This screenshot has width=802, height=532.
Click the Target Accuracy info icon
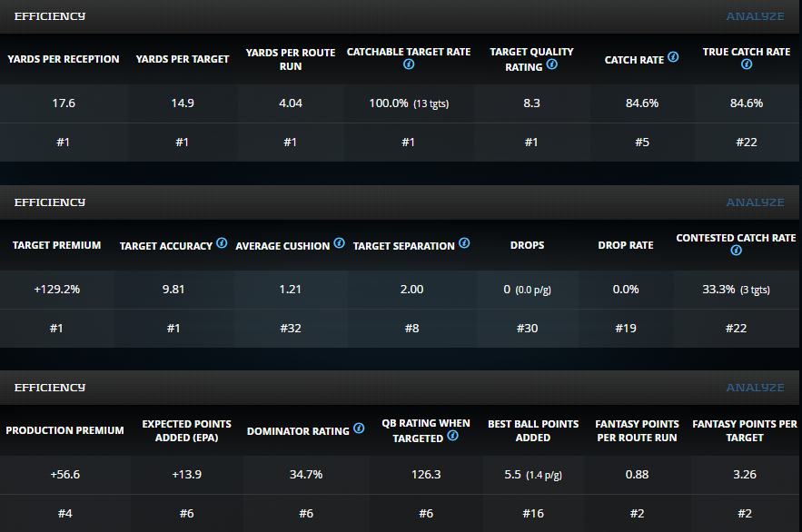[x=222, y=243]
